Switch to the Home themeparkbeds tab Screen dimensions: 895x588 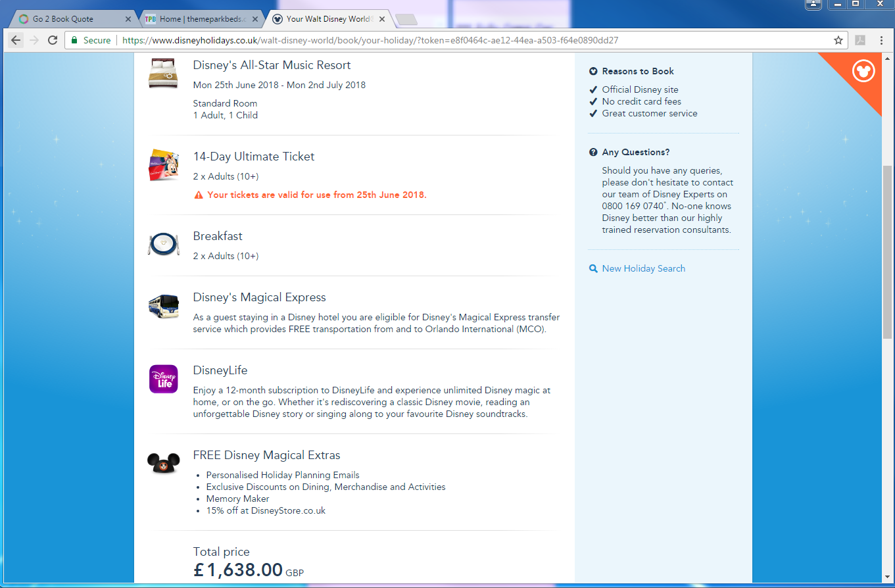coord(201,19)
